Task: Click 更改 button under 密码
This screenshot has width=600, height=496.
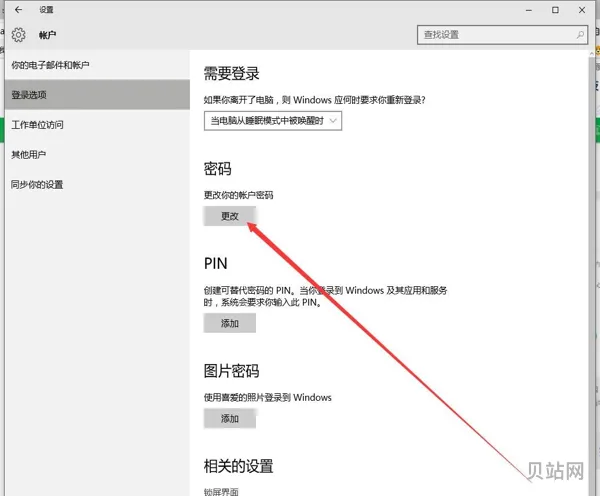Action: pyautogui.click(x=230, y=216)
